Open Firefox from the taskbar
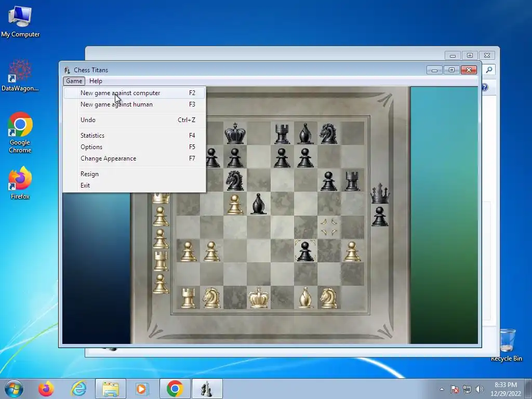 point(46,389)
